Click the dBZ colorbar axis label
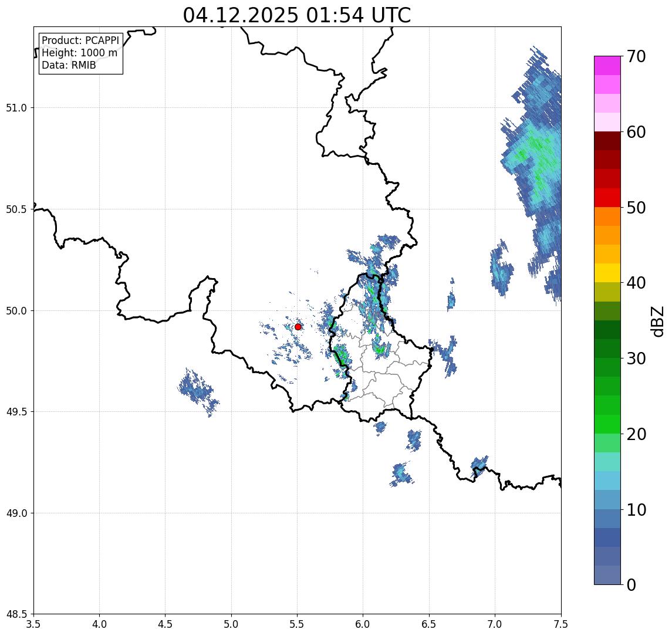Screen dimensions: 672x636 tap(658, 322)
